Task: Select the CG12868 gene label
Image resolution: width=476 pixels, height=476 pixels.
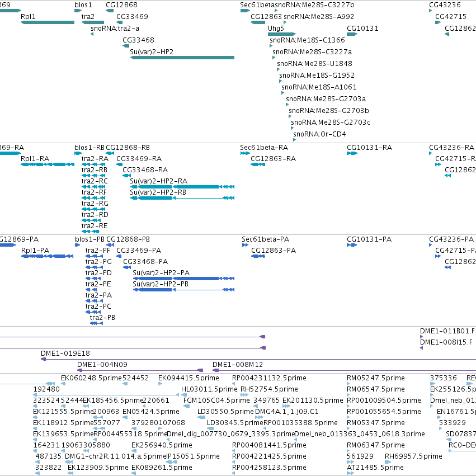Action: tap(121, 5)
